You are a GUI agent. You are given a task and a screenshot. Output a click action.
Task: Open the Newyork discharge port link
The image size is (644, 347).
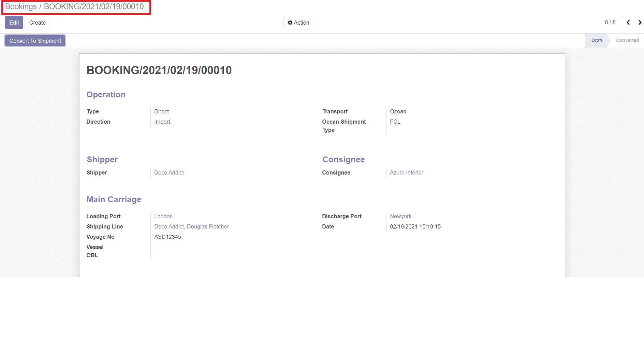coord(400,216)
